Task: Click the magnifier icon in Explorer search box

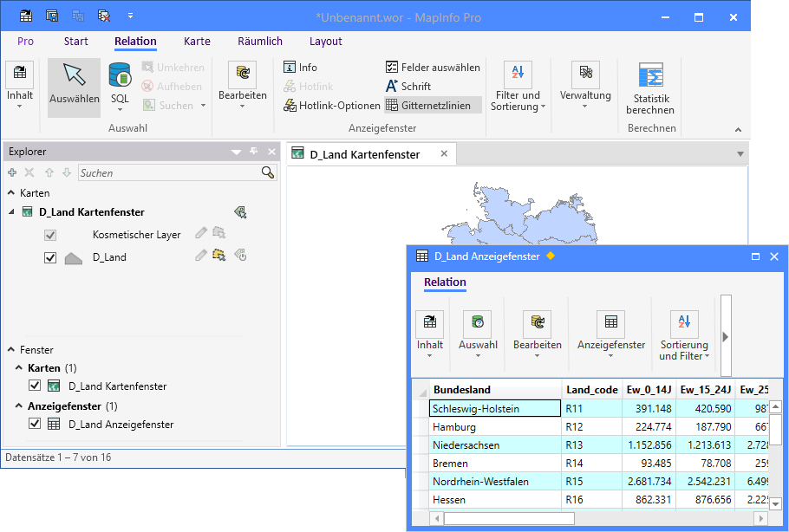Action: coord(268,173)
